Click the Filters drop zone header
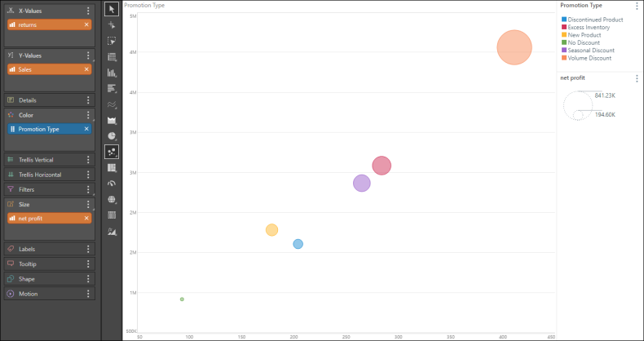644x341 pixels. (49, 189)
